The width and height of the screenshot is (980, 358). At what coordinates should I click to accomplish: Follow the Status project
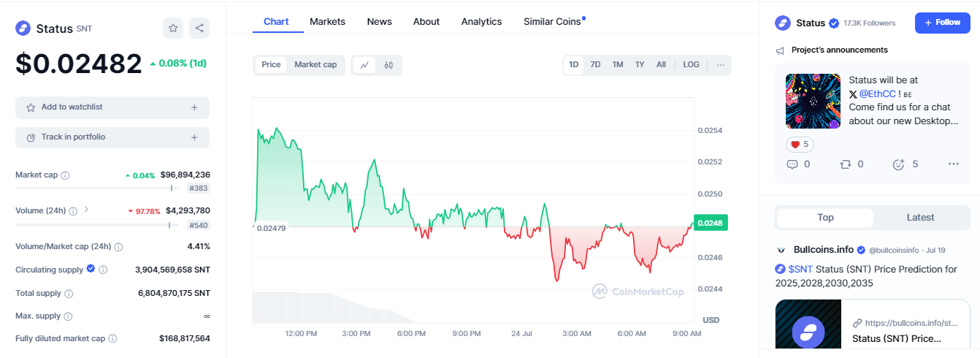pyautogui.click(x=942, y=23)
